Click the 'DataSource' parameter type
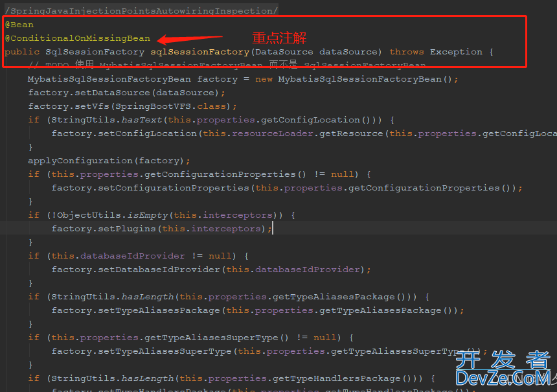557x392 pixels. tap(284, 52)
